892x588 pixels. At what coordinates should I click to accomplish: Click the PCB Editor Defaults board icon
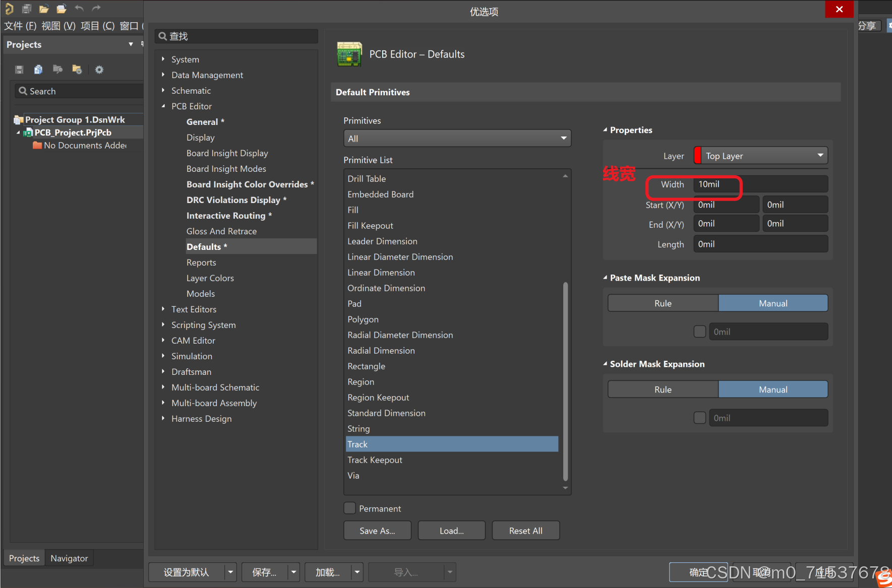(349, 54)
